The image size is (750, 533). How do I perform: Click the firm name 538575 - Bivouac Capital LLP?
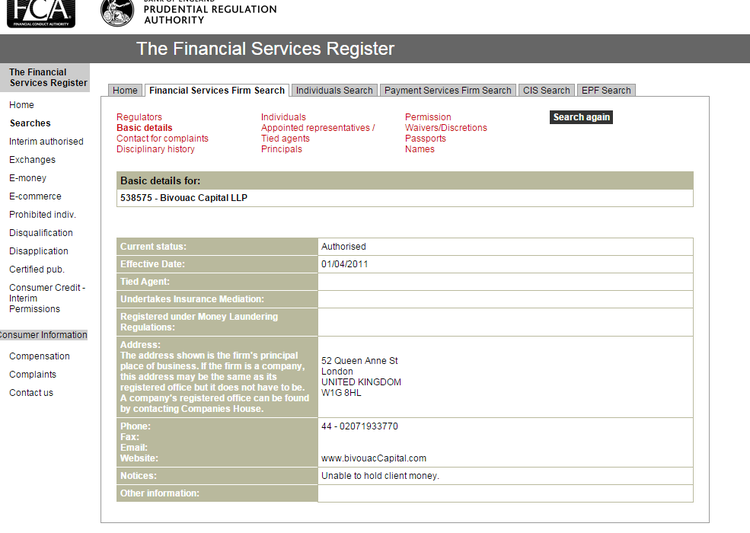click(184, 198)
